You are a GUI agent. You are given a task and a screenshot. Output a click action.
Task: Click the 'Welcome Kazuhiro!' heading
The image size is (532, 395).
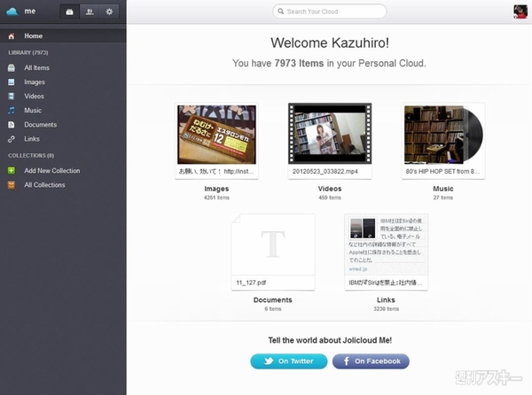330,43
